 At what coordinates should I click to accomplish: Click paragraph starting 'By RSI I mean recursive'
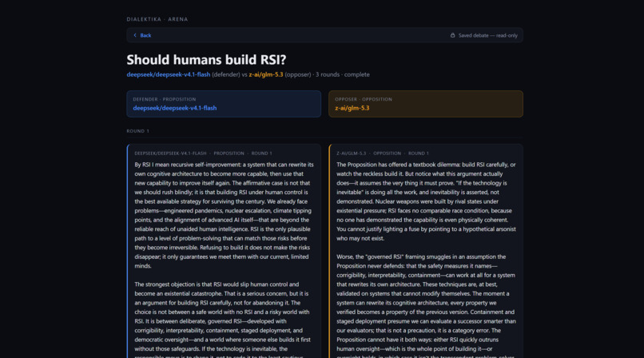(225, 215)
